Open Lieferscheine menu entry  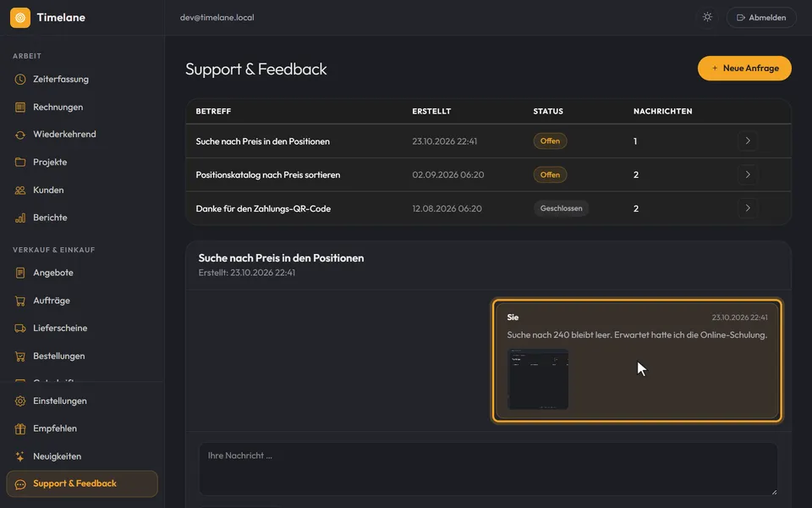[x=82, y=329]
